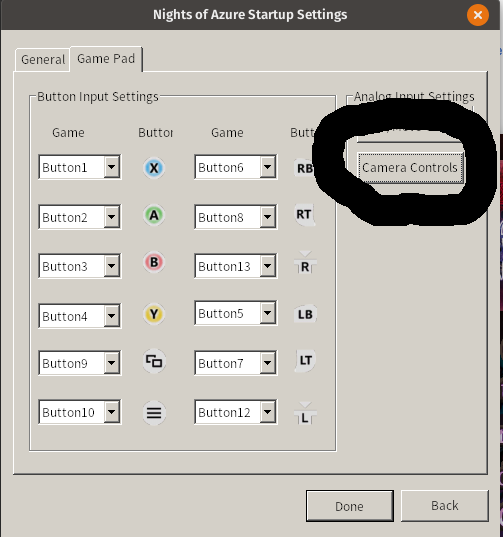Viewport: 503px width, 537px height.
Task: Open the Button2 dropdown arrow
Action: [x=112, y=217]
